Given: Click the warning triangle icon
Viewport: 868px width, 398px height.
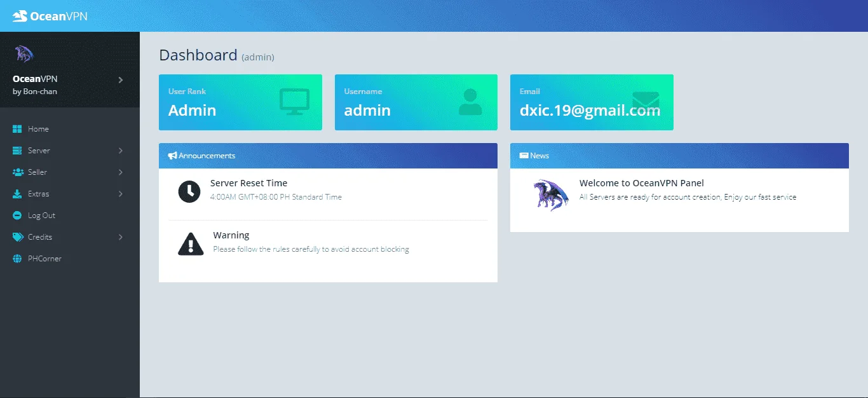Looking at the screenshot, I should pyautogui.click(x=191, y=244).
